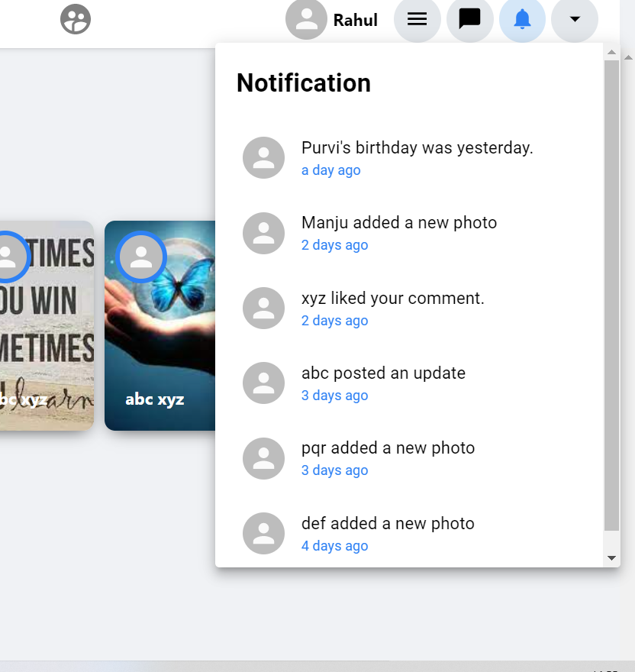Click the 'a day ago' timestamp

coord(330,170)
